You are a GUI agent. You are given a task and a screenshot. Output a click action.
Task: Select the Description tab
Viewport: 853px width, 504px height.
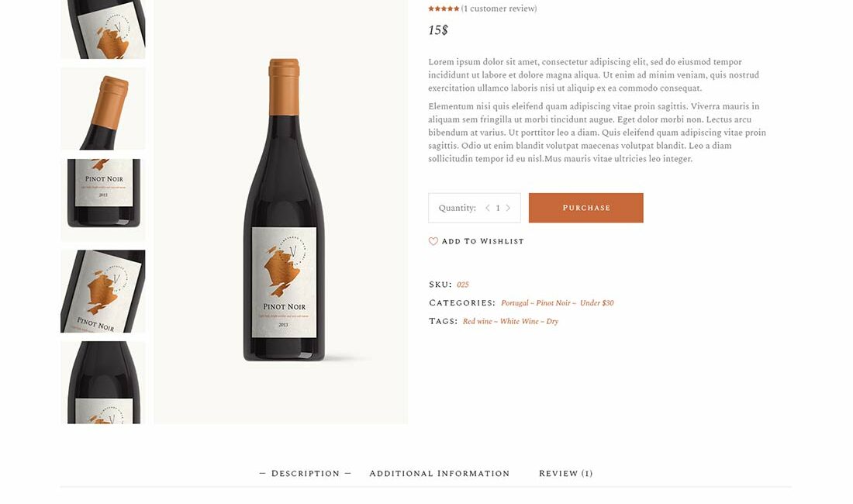coord(306,474)
